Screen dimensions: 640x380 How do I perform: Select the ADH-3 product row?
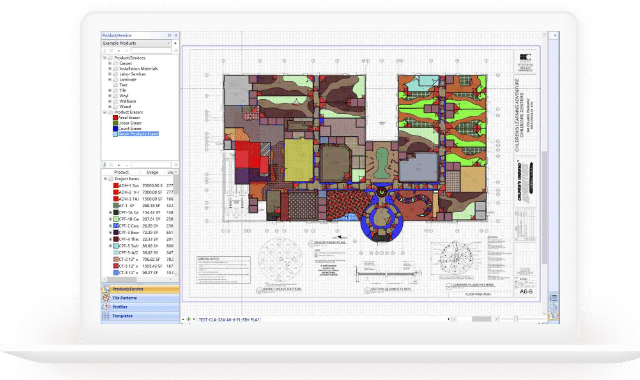point(138,199)
